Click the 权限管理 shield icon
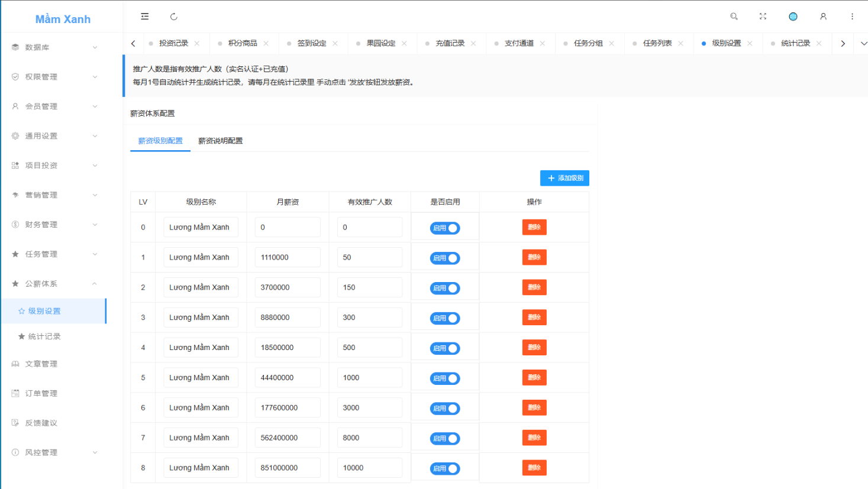Screen dimensions: 868x489 point(15,77)
